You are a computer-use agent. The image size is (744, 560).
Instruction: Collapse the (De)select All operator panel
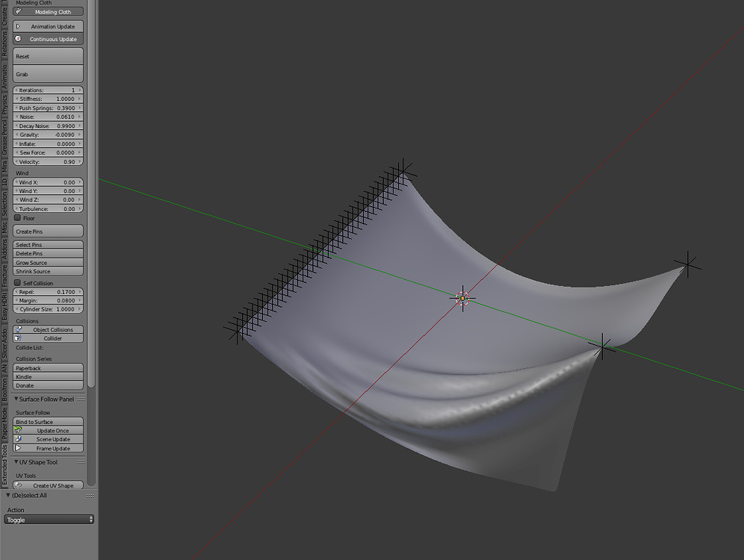[x=7, y=495]
